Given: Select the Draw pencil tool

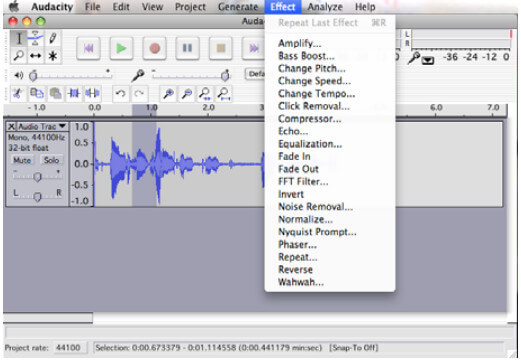Looking at the screenshot, I should (x=52, y=38).
